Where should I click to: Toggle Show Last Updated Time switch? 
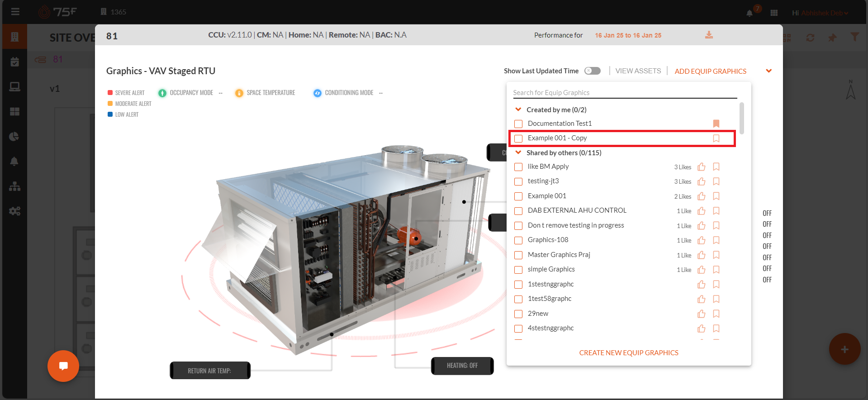click(x=592, y=71)
